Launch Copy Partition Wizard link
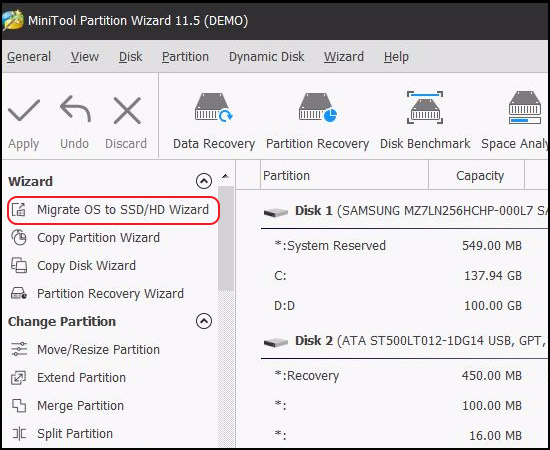 tap(98, 237)
